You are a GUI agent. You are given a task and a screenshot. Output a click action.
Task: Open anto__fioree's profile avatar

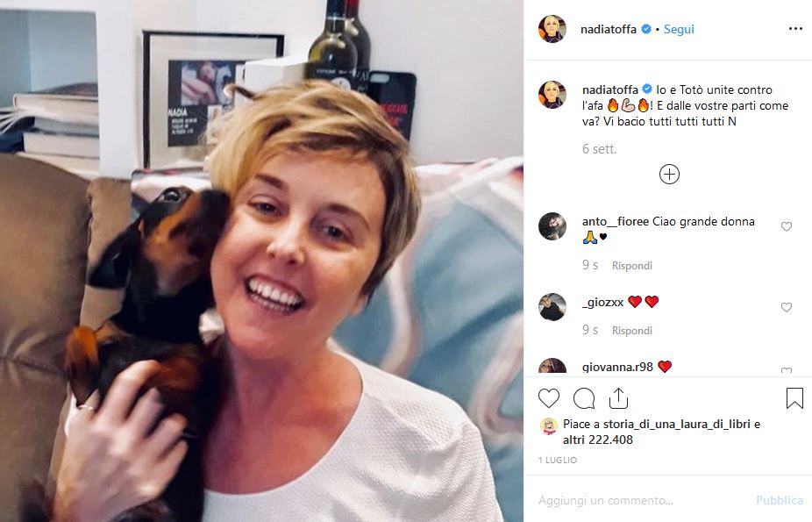tap(552, 226)
